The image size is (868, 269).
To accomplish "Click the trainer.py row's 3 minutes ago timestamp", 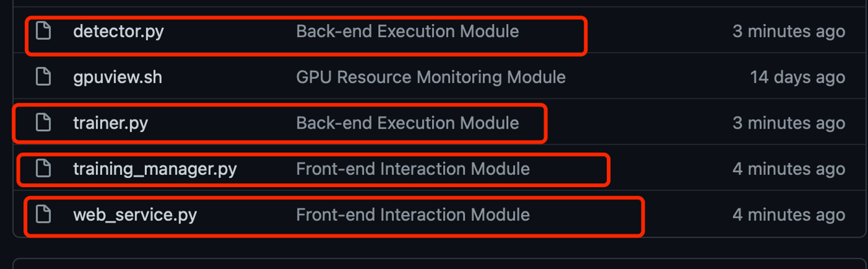I will 789,123.
